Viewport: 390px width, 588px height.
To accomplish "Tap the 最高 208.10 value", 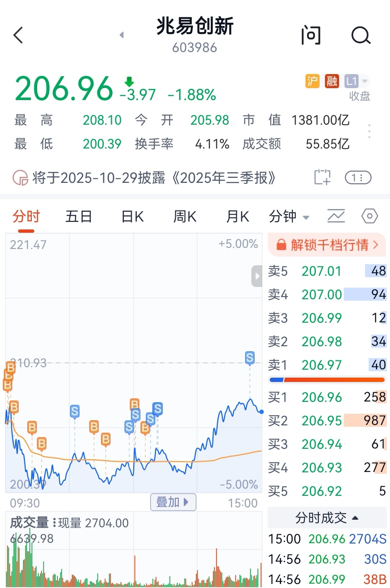I will click(x=102, y=120).
